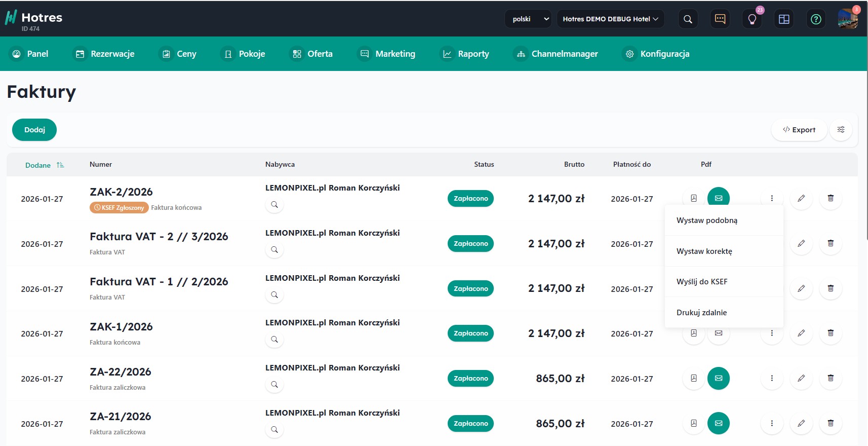This screenshot has width=868, height=446.
Task: Delete invoice Faktura VAT - 1 // 2/2026
Action: (831, 288)
